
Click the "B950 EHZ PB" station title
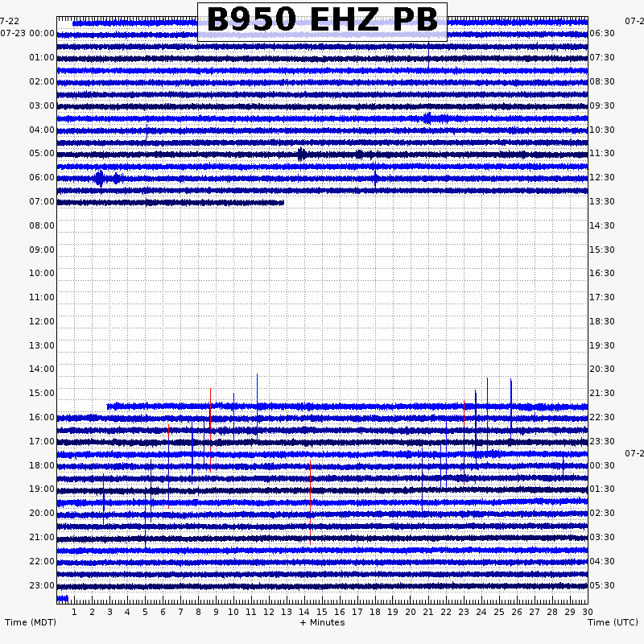323,19
